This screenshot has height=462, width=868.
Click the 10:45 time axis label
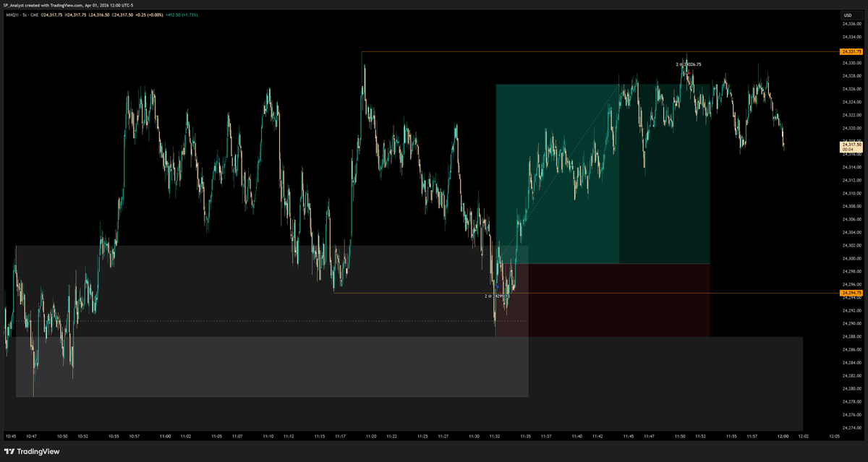click(x=11, y=436)
